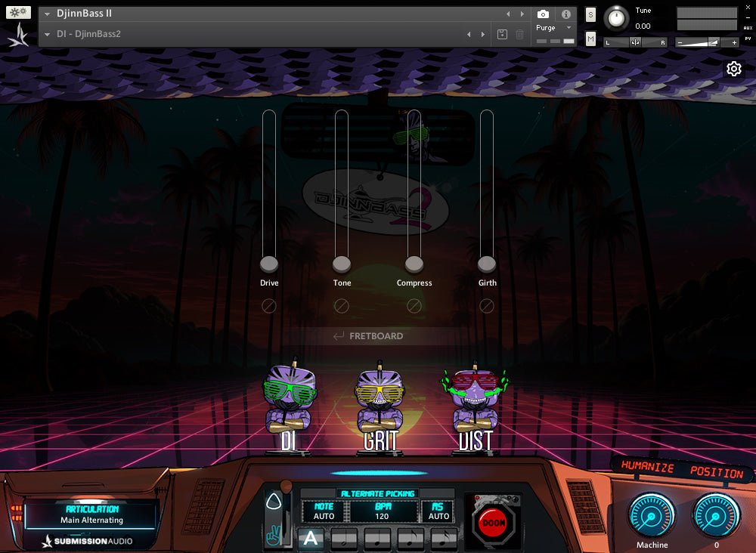Screen dimensions: 756x553
Task: Click the camera snapshot icon
Action: [543, 14]
